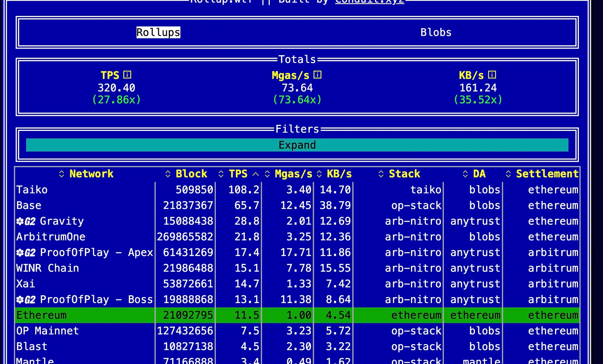This screenshot has height=364, width=603.
Task: Select the Blast network name
Action: (x=32, y=346)
